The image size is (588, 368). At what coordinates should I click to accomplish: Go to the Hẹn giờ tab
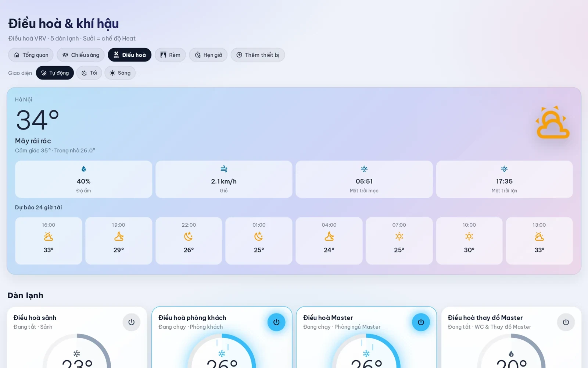(x=208, y=55)
